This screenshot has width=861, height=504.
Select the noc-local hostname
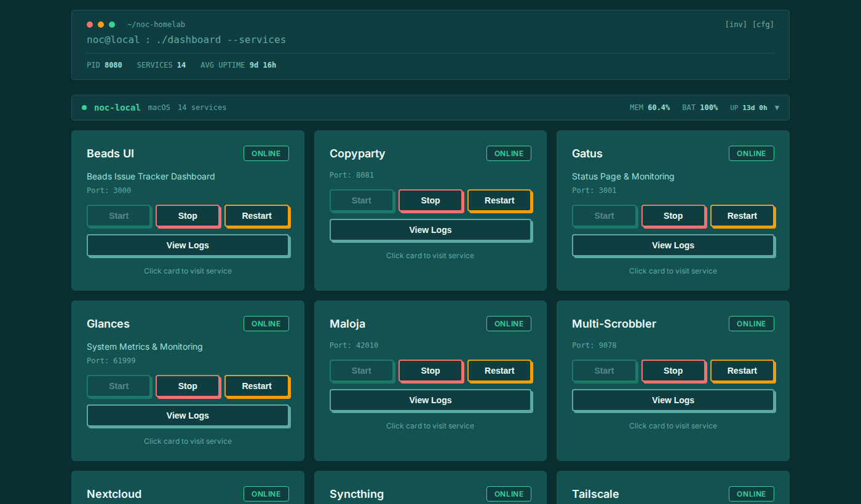(x=117, y=107)
